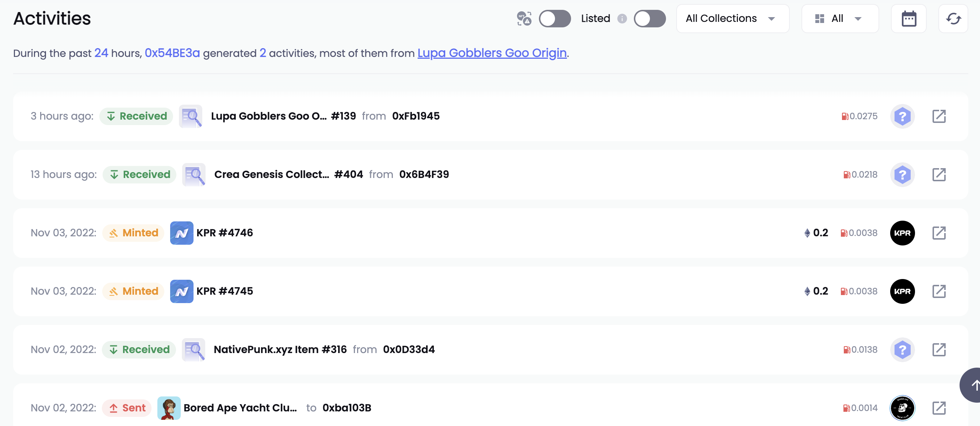Open external link for NativePunk.xyz Item #316
Screen dimensions: 980x426
[x=938, y=350]
